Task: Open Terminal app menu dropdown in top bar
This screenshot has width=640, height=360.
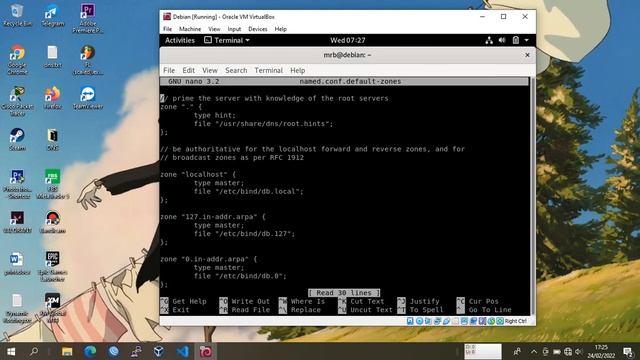Action: pos(227,40)
